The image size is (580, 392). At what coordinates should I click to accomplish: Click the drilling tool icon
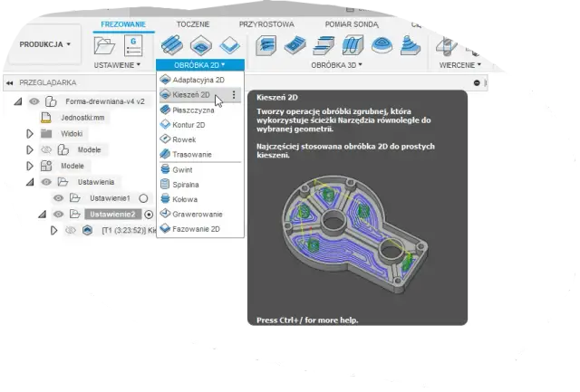447,46
